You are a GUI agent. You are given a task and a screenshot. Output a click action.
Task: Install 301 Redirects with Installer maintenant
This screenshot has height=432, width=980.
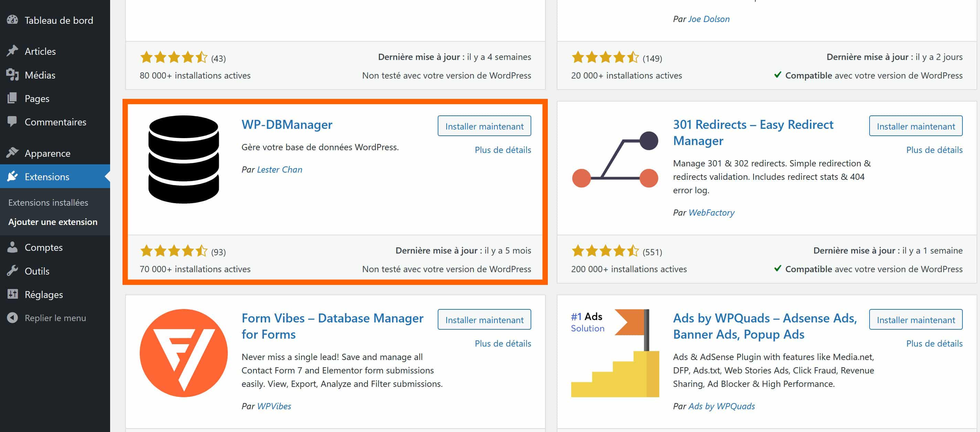pos(916,126)
